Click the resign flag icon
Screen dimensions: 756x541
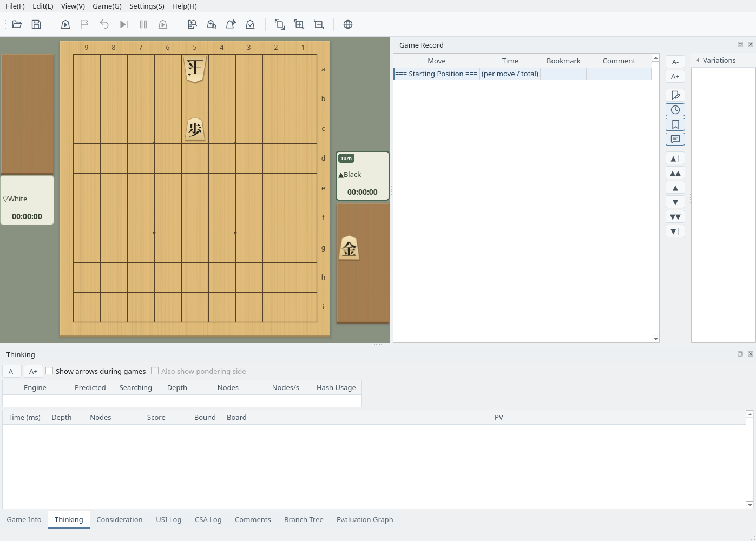(85, 24)
